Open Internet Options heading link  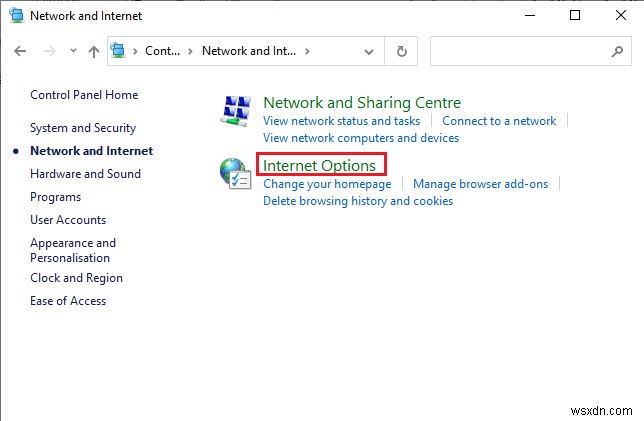coord(319,165)
